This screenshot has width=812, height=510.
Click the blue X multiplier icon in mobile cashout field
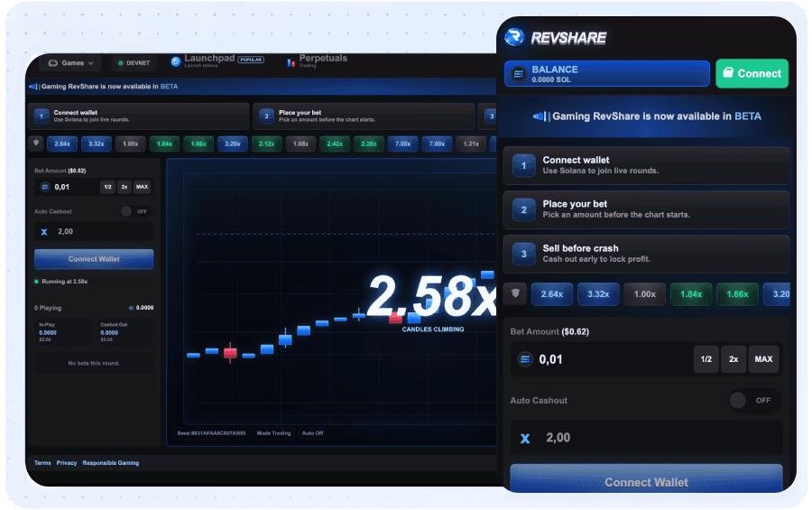525,439
